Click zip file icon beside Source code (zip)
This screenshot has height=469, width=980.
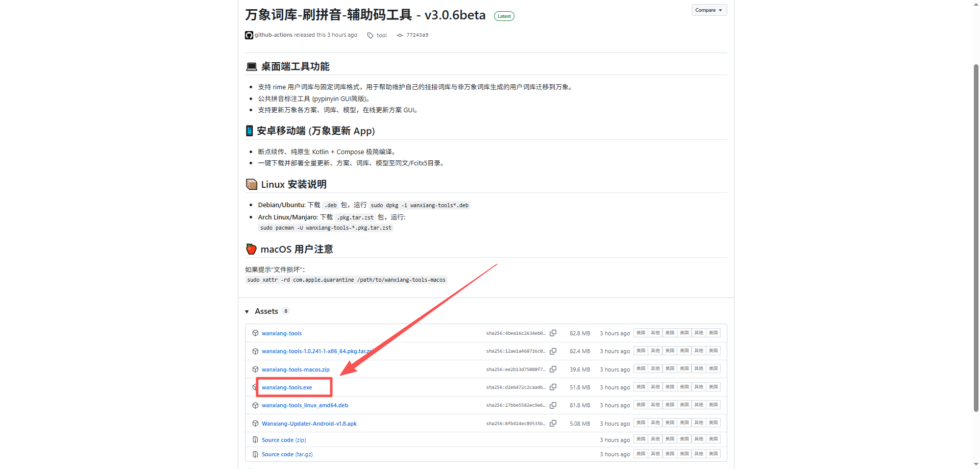click(x=255, y=440)
